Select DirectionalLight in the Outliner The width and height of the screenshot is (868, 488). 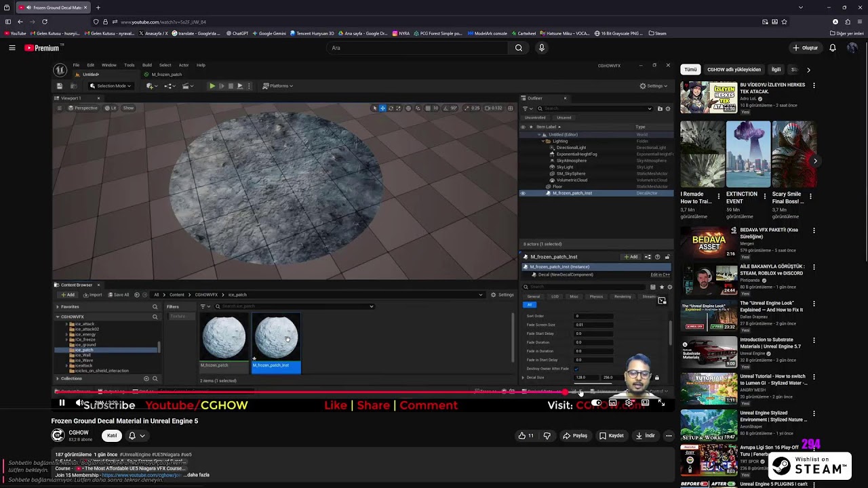coord(571,148)
